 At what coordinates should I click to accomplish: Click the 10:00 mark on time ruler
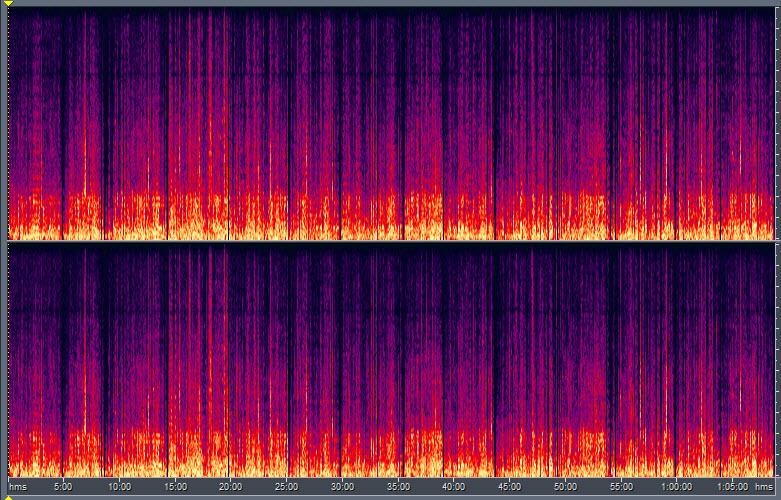tap(120, 486)
